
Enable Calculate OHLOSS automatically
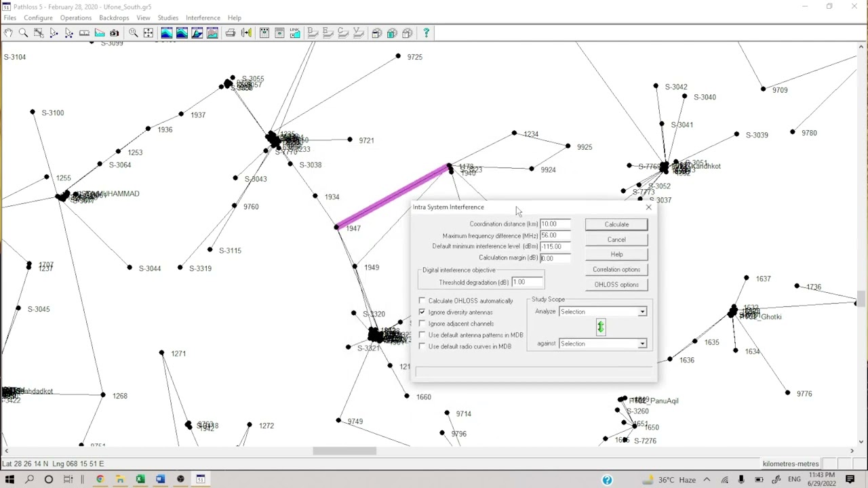click(x=422, y=300)
